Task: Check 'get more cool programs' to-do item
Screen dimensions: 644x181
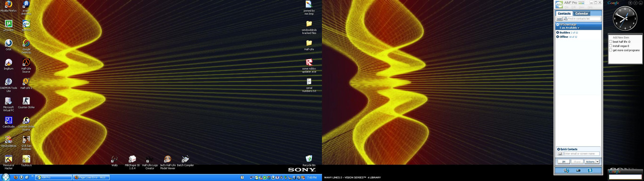Action: coord(611,50)
